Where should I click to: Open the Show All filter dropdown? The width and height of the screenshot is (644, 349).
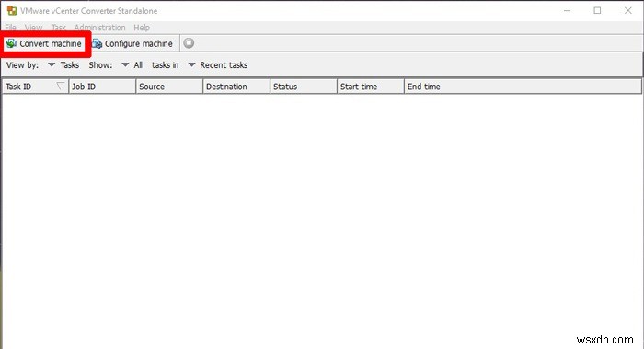(x=132, y=65)
